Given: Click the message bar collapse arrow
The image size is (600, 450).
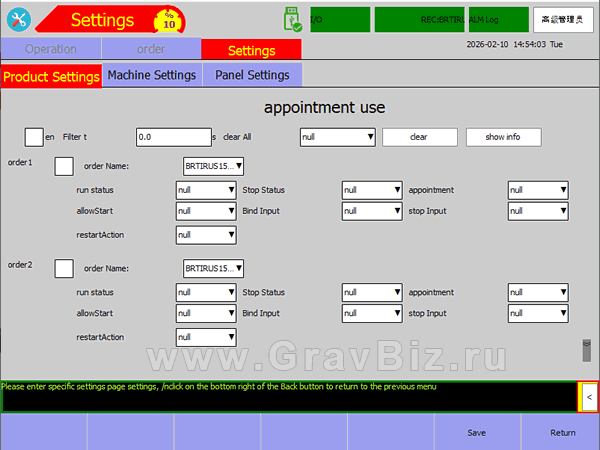Looking at the screenshot, I should point(588,397).
